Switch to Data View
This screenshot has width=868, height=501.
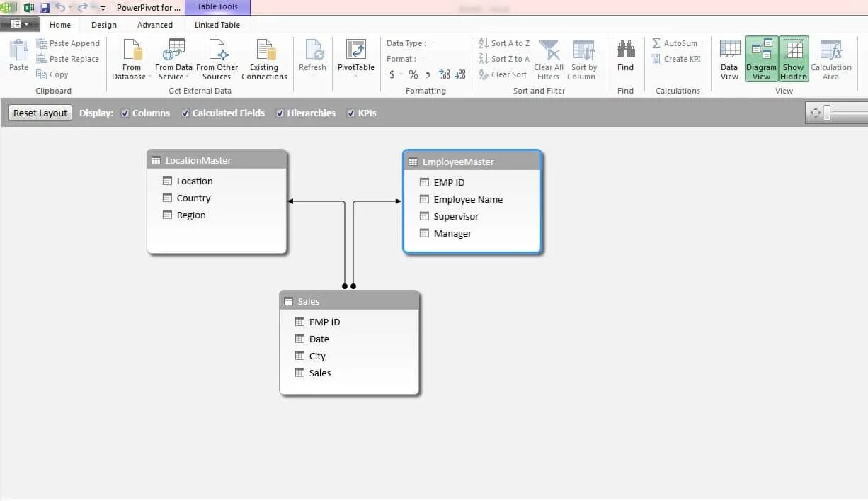point(729,60)
